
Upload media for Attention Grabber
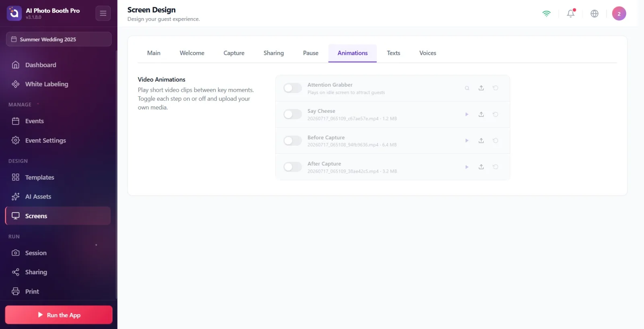coord(481,88)
